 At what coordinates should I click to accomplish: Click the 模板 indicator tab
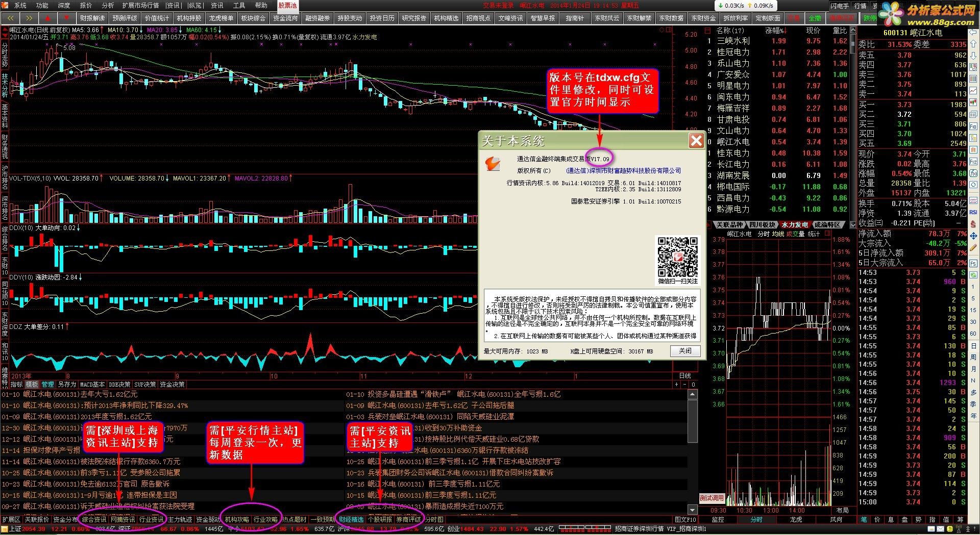pyautogui.click(x=32, y=385)
